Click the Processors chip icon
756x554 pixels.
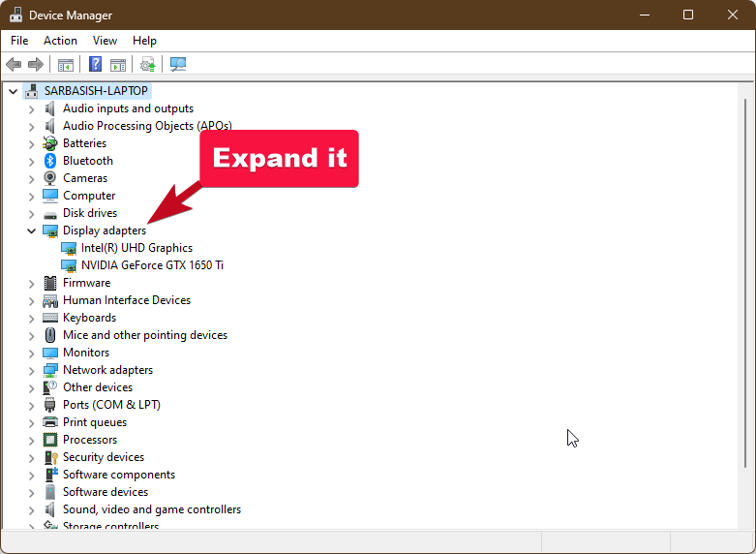(x=50, y=440)
